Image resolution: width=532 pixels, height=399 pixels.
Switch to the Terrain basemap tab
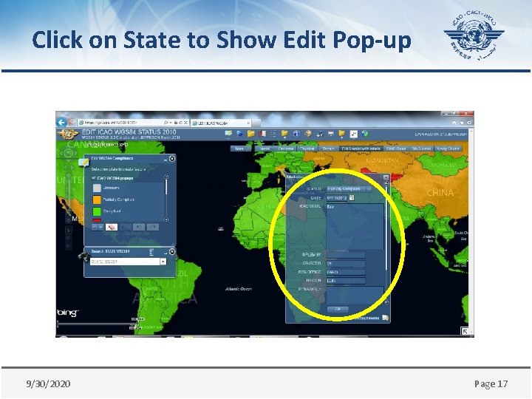(x=328, y=149)
